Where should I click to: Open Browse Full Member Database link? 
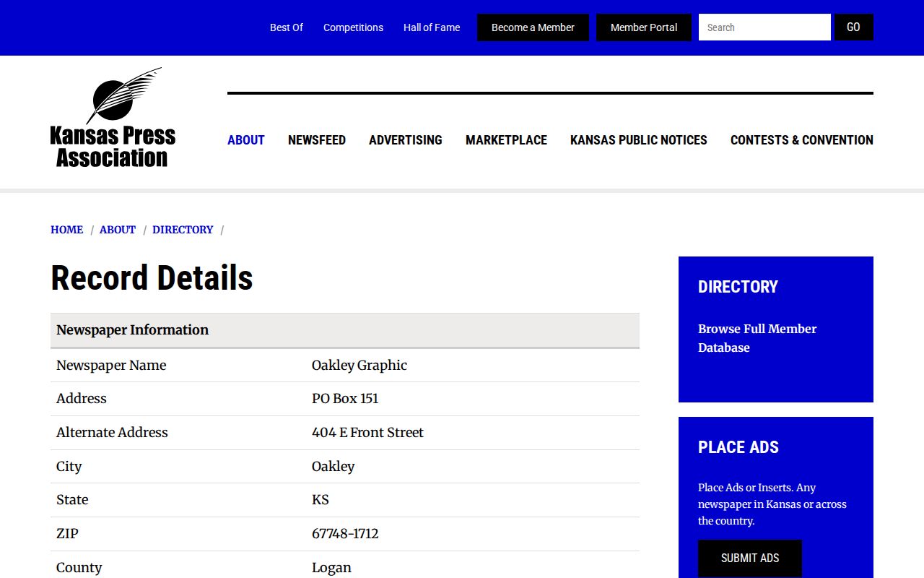coord(757,338)
